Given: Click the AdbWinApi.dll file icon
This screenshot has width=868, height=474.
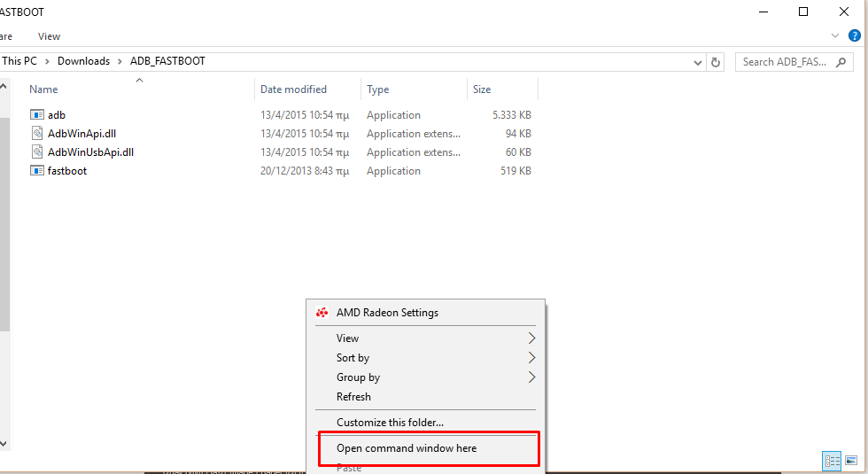Looking at the screenshot, I should tap(37, 133).
